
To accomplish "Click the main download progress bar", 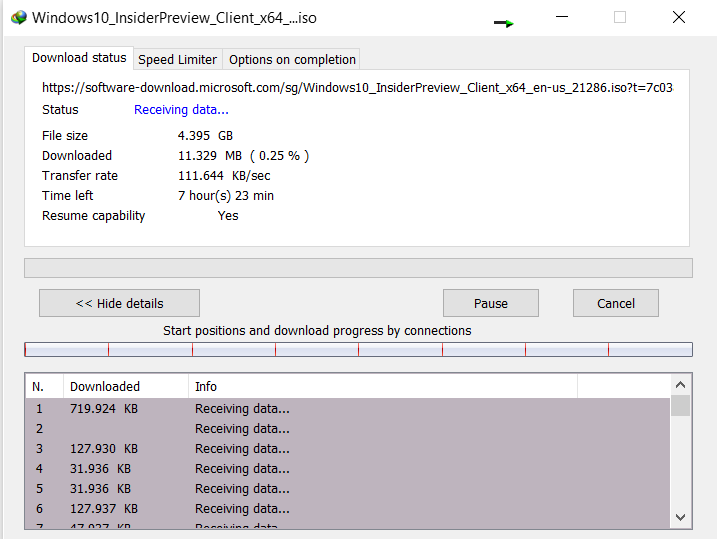I will [x=358, y=268].
